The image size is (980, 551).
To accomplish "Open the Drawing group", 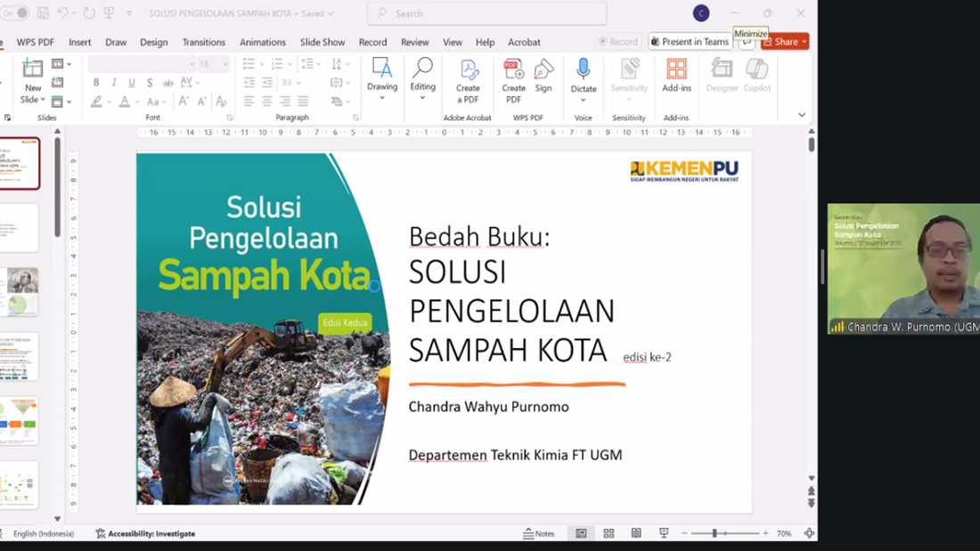I will click(382, 78).
